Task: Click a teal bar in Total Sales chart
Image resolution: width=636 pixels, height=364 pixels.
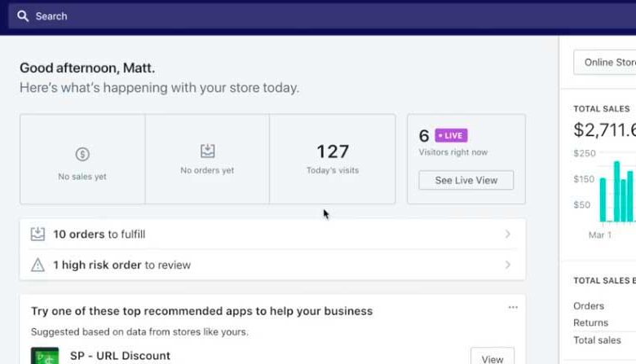Action: (x=616, y=191)
